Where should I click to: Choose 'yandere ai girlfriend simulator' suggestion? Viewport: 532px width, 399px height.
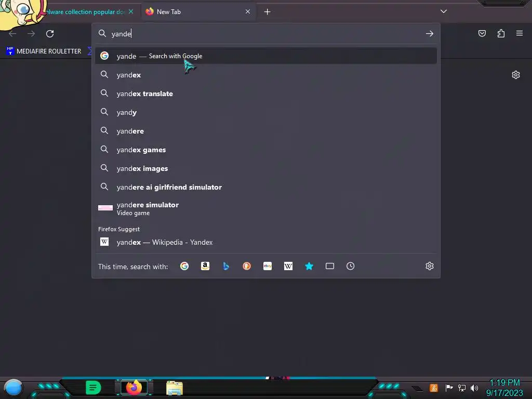click(266, 187)
